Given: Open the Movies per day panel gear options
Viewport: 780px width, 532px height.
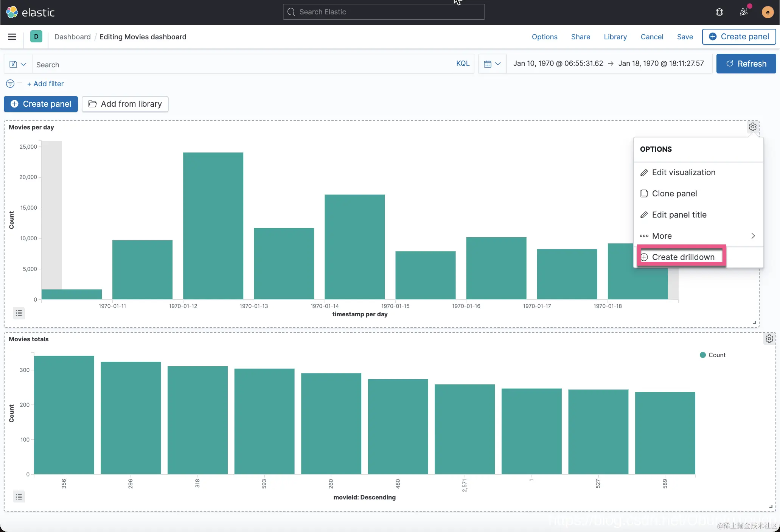Looking at the screenshot, I should pos(752,127).
